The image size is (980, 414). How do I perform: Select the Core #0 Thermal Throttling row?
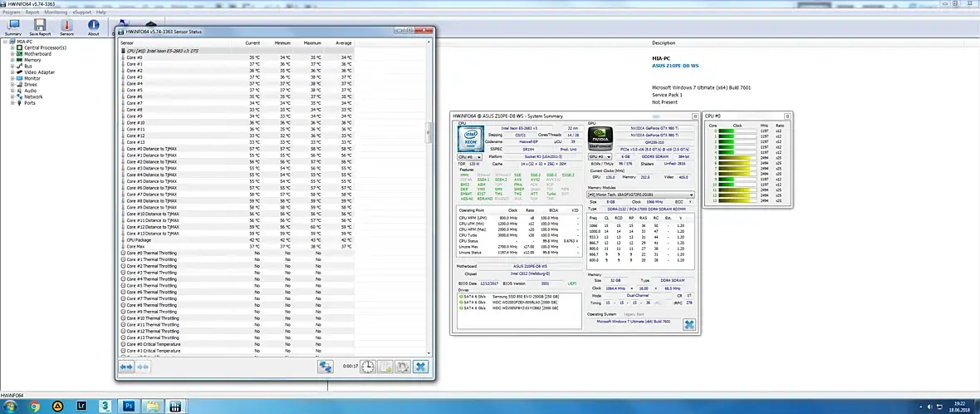[x=236, y=253]
